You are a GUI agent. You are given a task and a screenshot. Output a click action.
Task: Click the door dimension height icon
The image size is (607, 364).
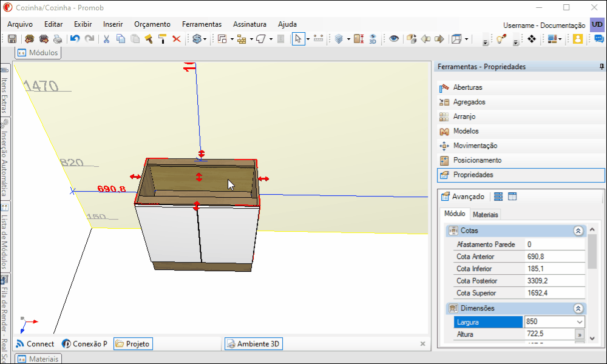pyautogui.click(x=359, y=39)
